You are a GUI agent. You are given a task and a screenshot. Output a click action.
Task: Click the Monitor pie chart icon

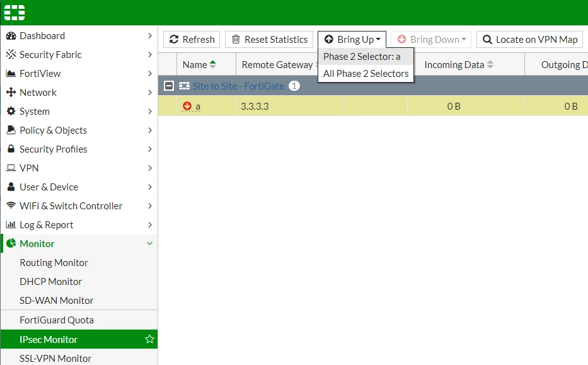[11, 243]
